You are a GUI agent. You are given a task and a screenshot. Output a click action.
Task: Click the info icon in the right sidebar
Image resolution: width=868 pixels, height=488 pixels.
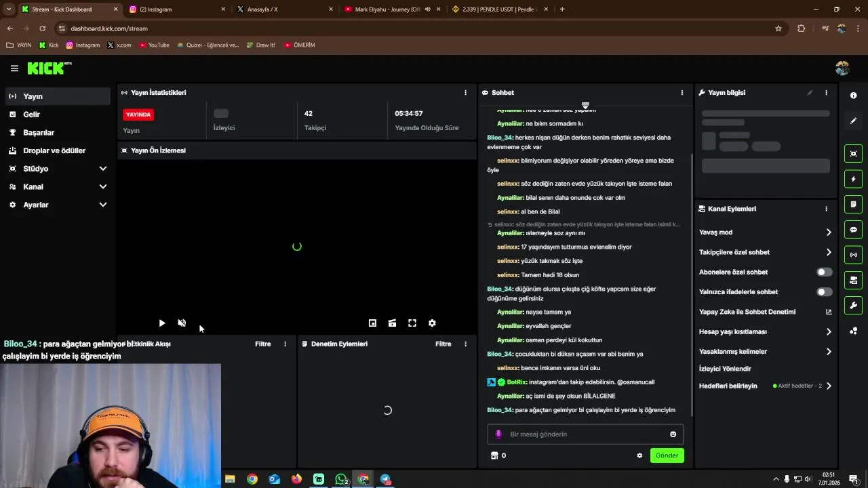[x=853, y=96]
